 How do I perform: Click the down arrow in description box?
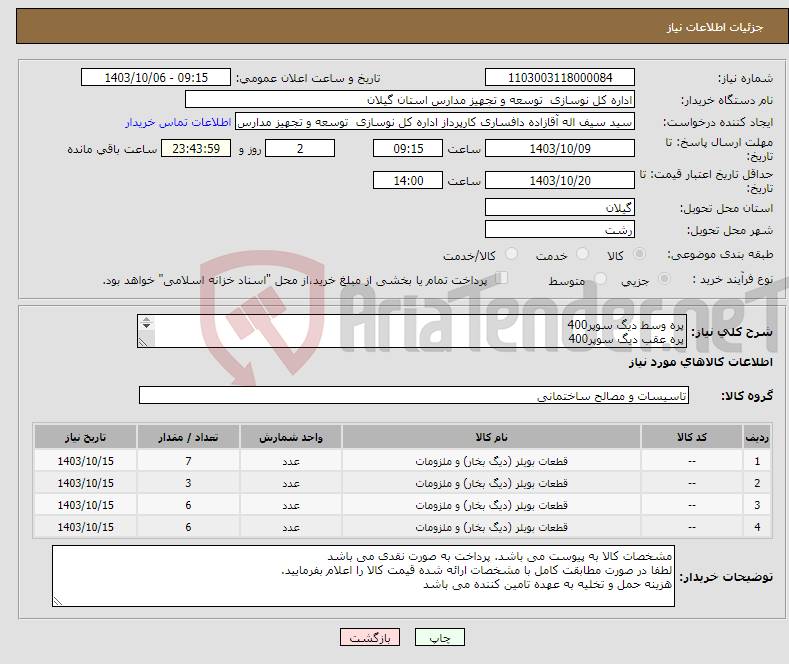tap(146, 326)
